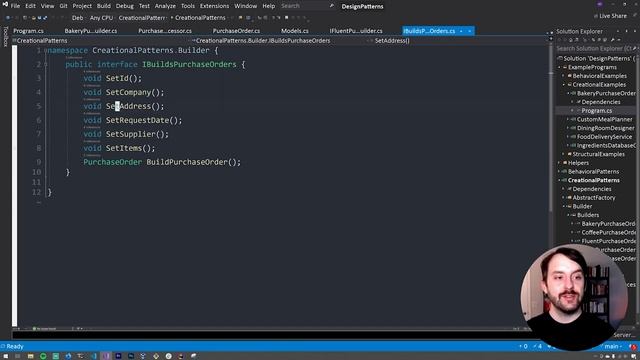The width and height of the screenshot is (640, 360).
Task: Switch to the Program.cs tab
Action: click(x=29, y=31)
